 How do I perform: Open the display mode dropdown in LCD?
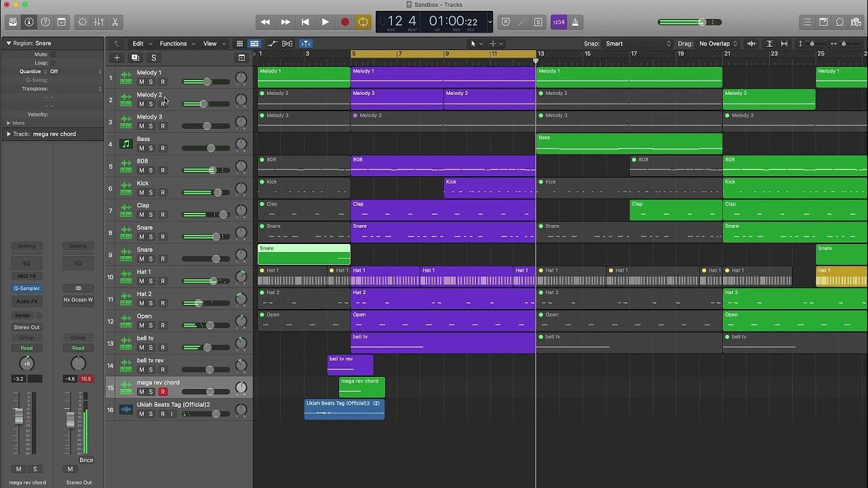[490, 22]
